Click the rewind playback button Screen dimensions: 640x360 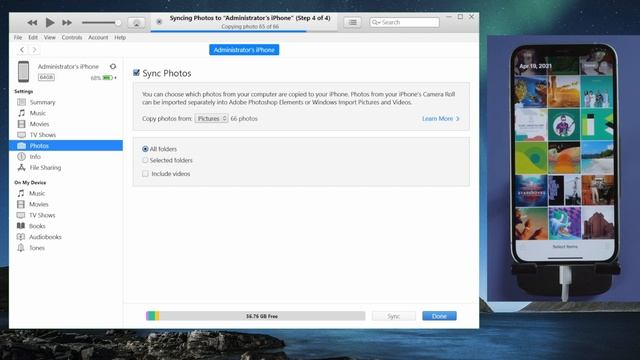32,23
